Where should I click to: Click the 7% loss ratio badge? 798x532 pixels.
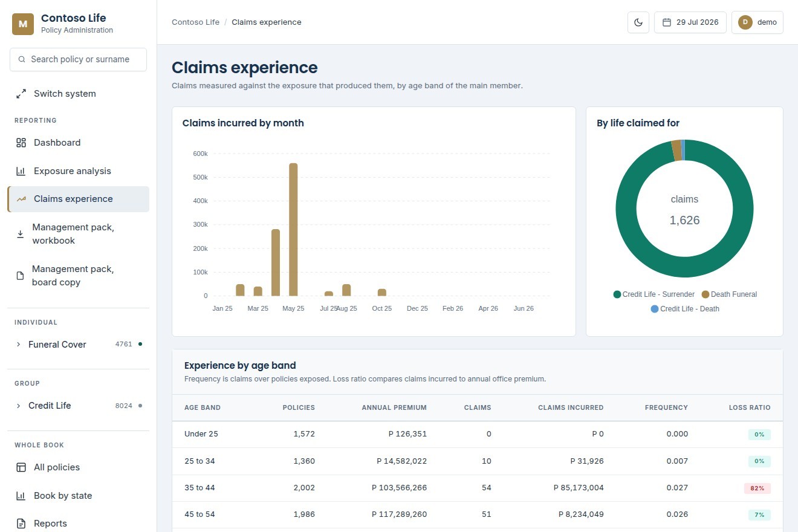point(759,515)
